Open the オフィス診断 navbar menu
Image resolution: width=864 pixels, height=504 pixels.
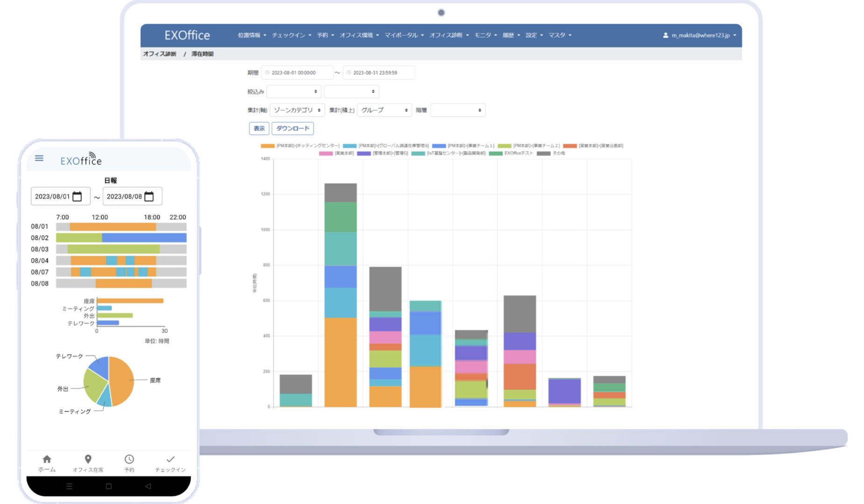[x=448, y=35]
